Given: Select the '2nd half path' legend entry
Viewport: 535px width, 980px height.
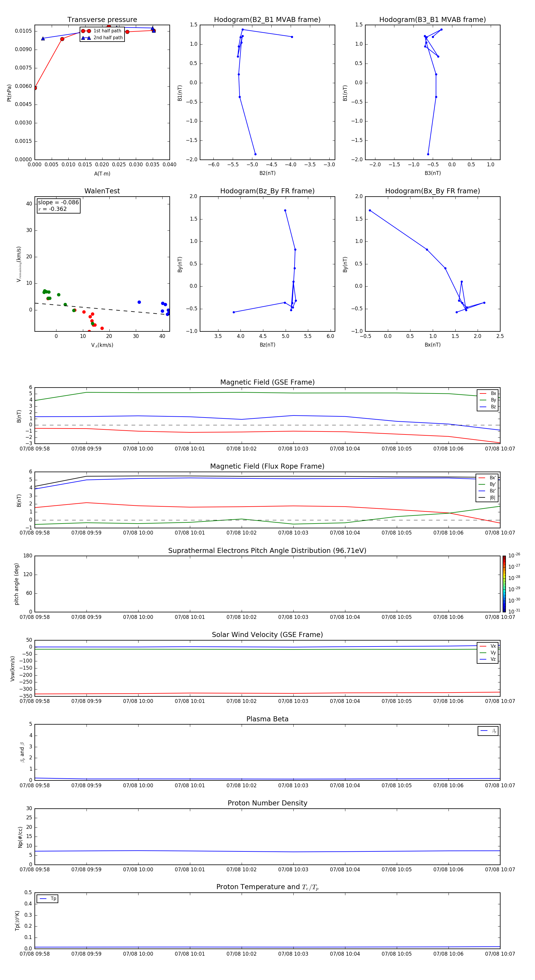Looking at the screenshot, I should coord(102,38).
